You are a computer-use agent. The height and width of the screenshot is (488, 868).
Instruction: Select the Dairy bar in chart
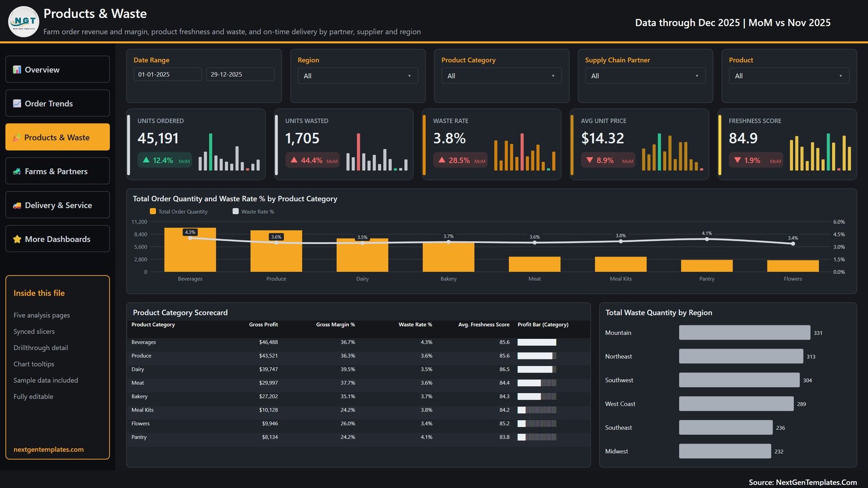(362, 255)
